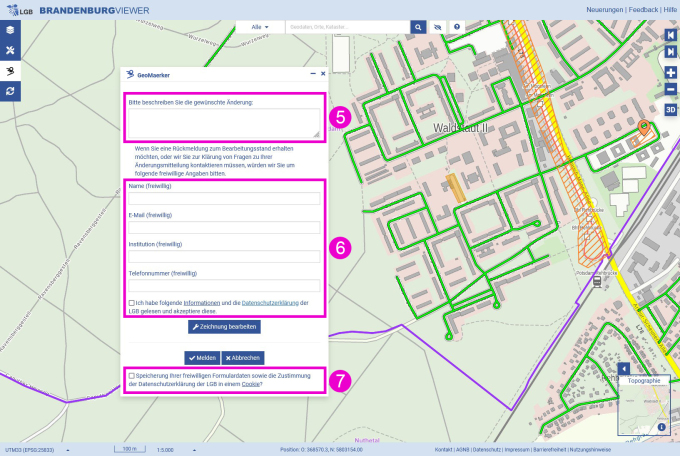Open the UTM33 coordinate system selector
680x456 pixels.
pyautogui.click(x=37, y=450)
